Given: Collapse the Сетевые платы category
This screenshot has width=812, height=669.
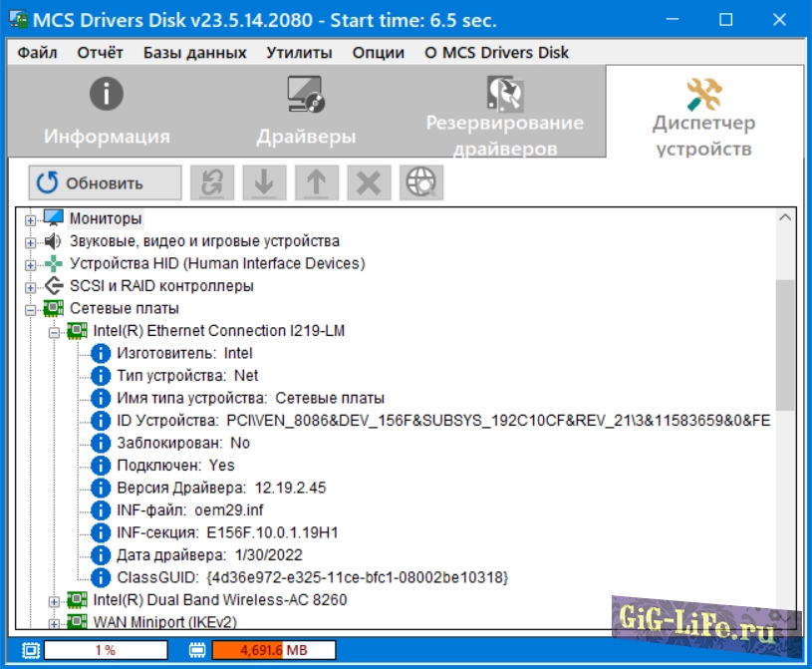Looking at the screenshot, I should click(x=30, y=309).
